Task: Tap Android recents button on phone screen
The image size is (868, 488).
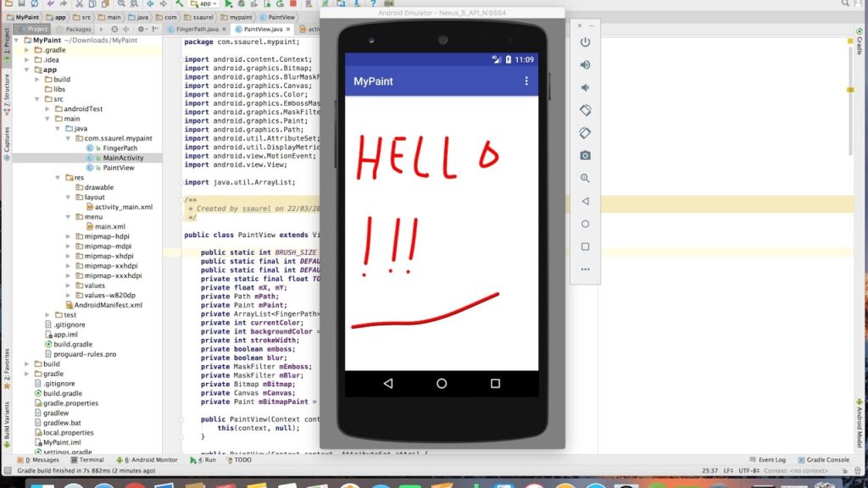Action: [x=495, y=384]
